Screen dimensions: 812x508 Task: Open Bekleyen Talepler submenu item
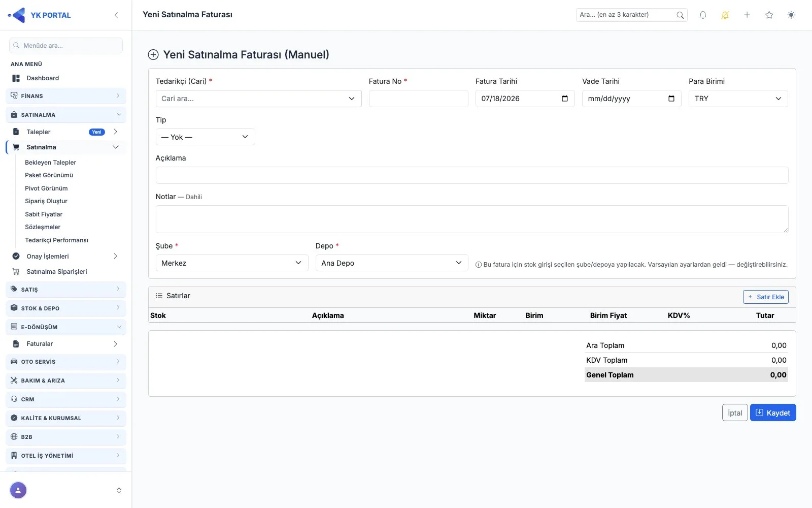[x=50, y=163]
